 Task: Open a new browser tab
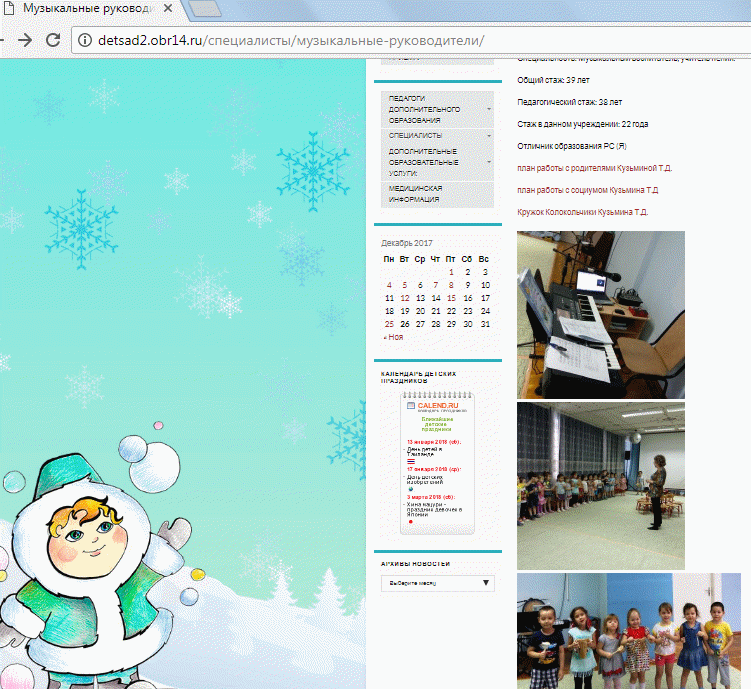pos(205,8)
